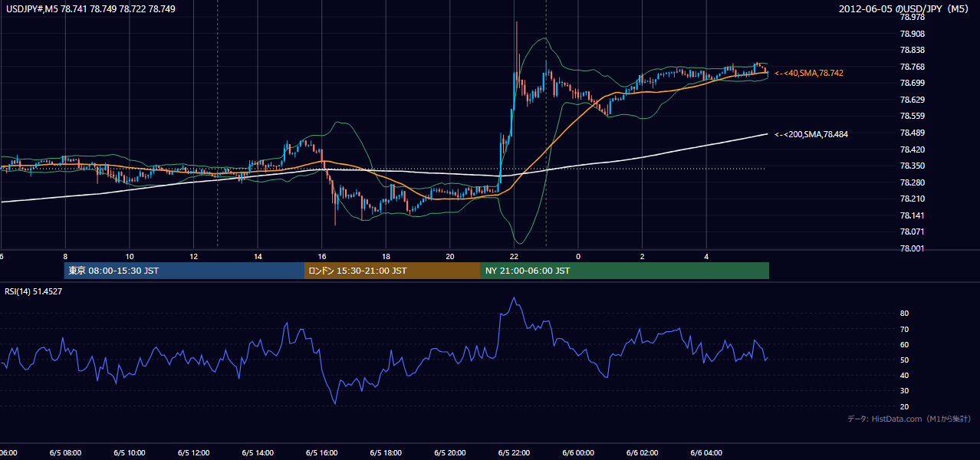The height and width of the screenshot is (460, 980).
Task: Click the 6/5 10:00 date label
Action: (x=129, y=452)
